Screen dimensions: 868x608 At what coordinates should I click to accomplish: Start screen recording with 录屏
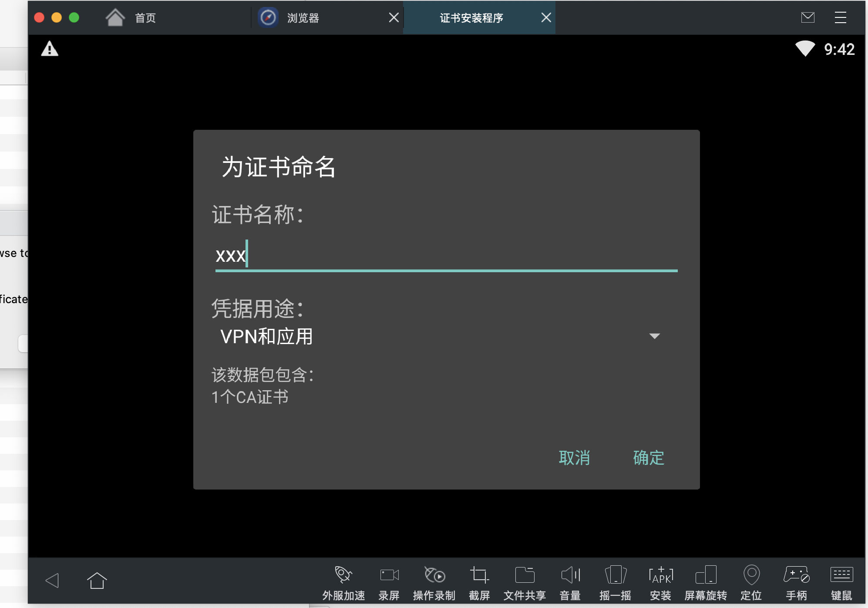[389, 575]
